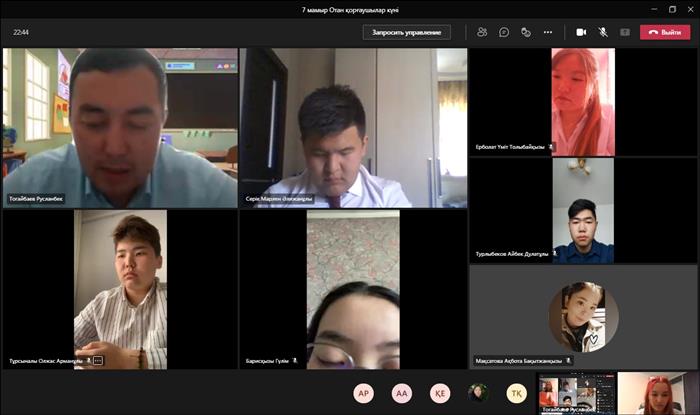The width and height of the screenshot is (700, 415).
Task: Select the AP participant avatar
Action: pos(364,393)
